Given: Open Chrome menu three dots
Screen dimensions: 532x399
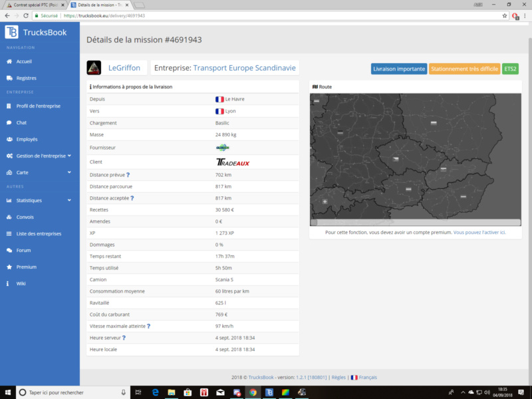Looking at the screenshot, I should pyautogui.click(x=525, y=15).
